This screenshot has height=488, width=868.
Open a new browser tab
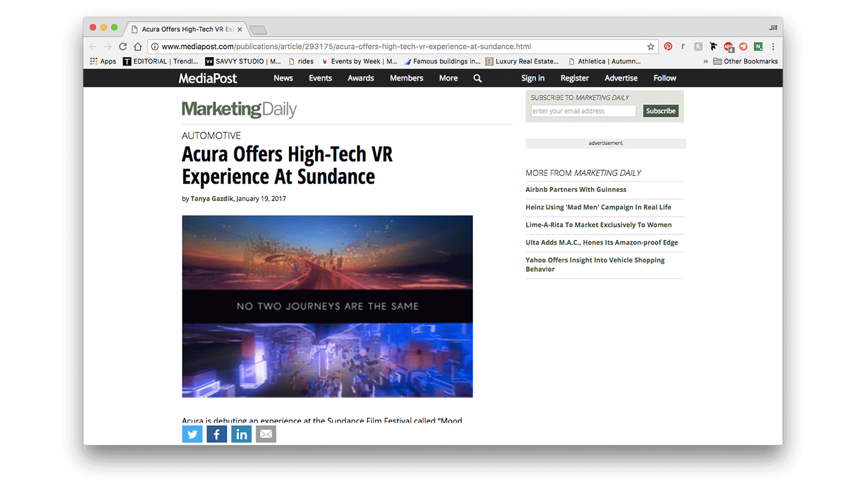tap(258, 30)
